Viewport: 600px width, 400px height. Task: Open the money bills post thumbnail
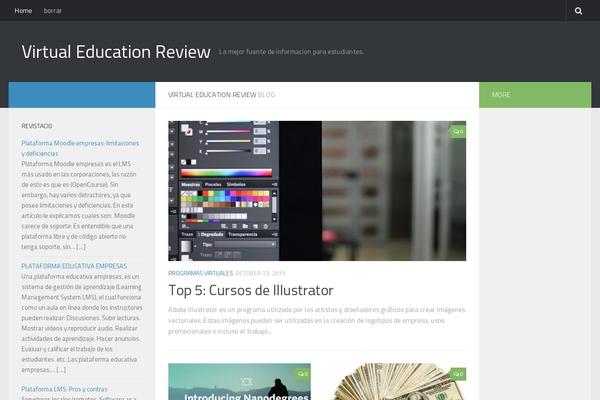[395, 382]
